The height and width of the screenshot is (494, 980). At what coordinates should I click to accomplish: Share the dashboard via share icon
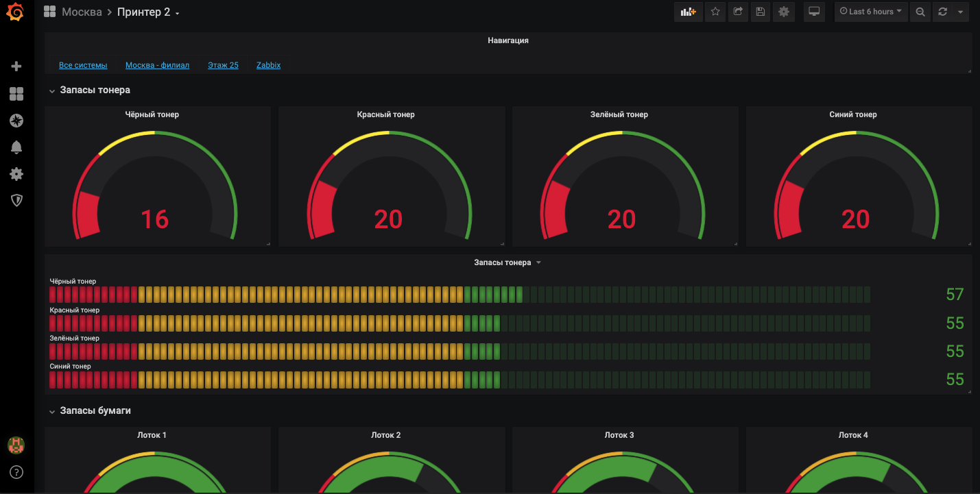pyautogui.click(x=738, y=12)
